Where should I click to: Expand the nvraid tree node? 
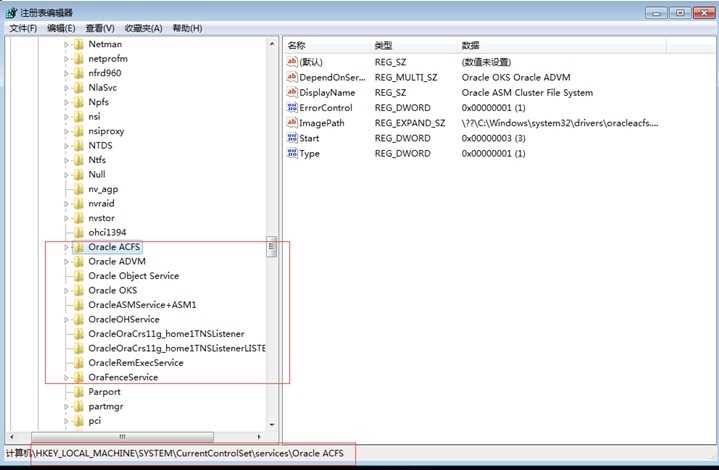(x=66, y=204)
